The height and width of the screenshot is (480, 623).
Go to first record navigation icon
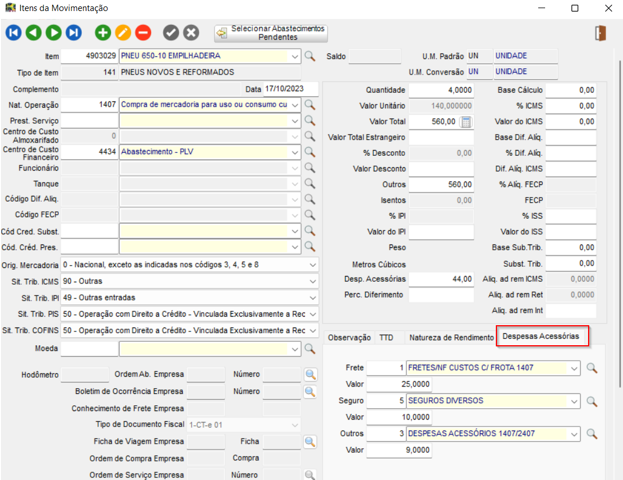point(14,33)
